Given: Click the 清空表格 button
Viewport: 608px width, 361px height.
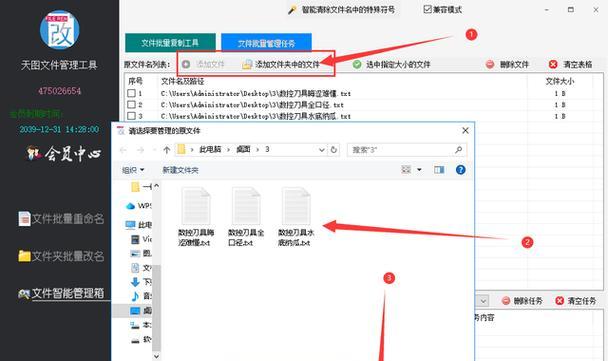Looking at the screenshot, I should tap(571, 64).
